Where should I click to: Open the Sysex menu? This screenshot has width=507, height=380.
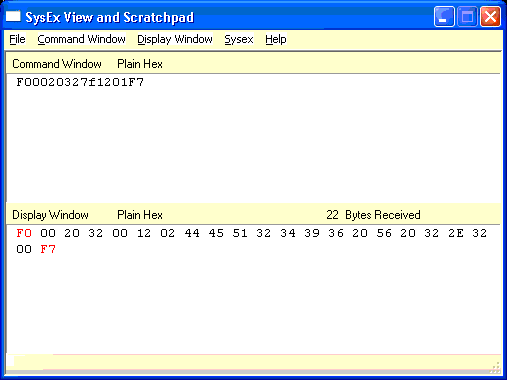(x=239, y=39)
